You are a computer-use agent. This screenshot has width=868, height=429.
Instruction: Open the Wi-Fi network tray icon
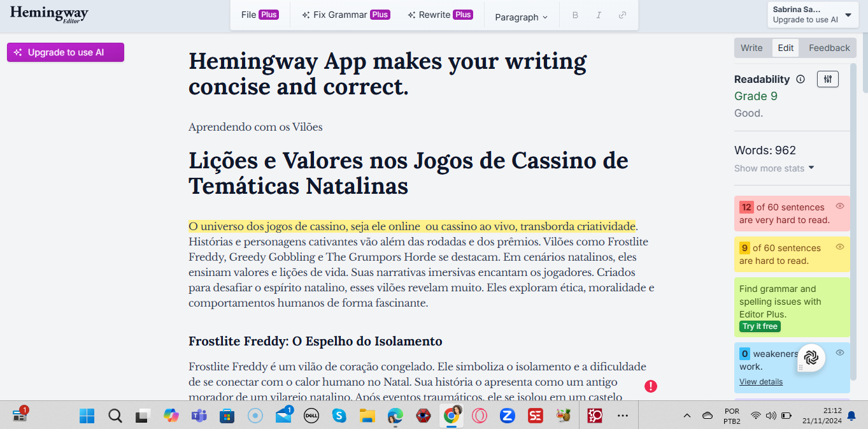point(756,416)
